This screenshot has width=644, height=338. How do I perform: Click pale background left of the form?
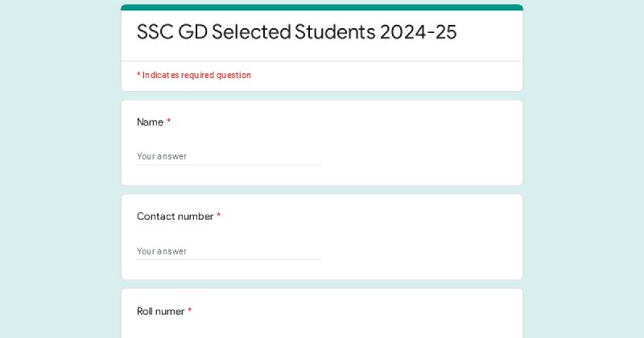60,169
